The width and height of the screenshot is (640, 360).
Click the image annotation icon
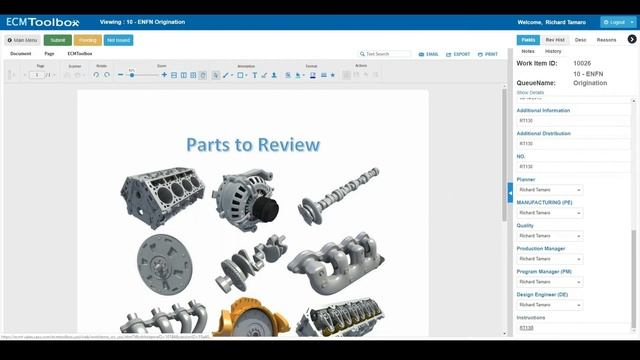[x=288, y=75]
